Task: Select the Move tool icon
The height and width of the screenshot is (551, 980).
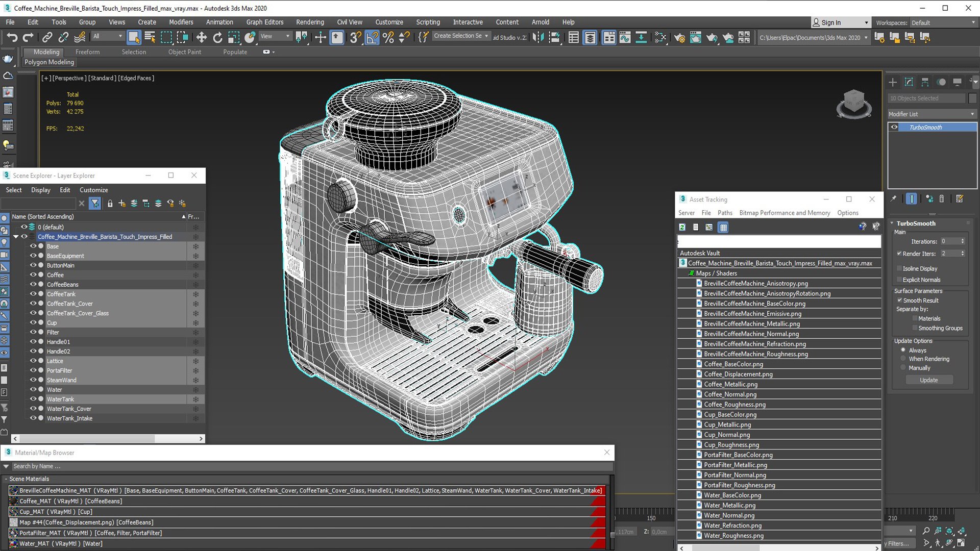Action: pos(201,37)
